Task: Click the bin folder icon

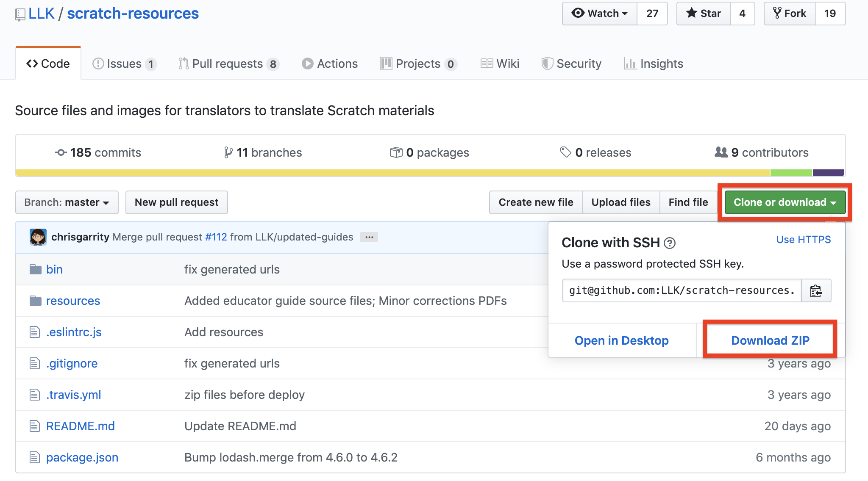Action: point(36,269)
